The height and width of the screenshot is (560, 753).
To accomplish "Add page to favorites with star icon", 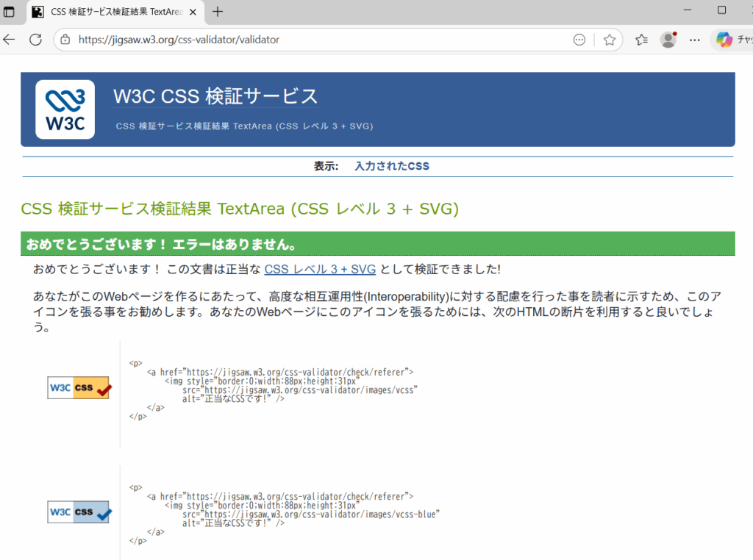I will click(609, 40).
